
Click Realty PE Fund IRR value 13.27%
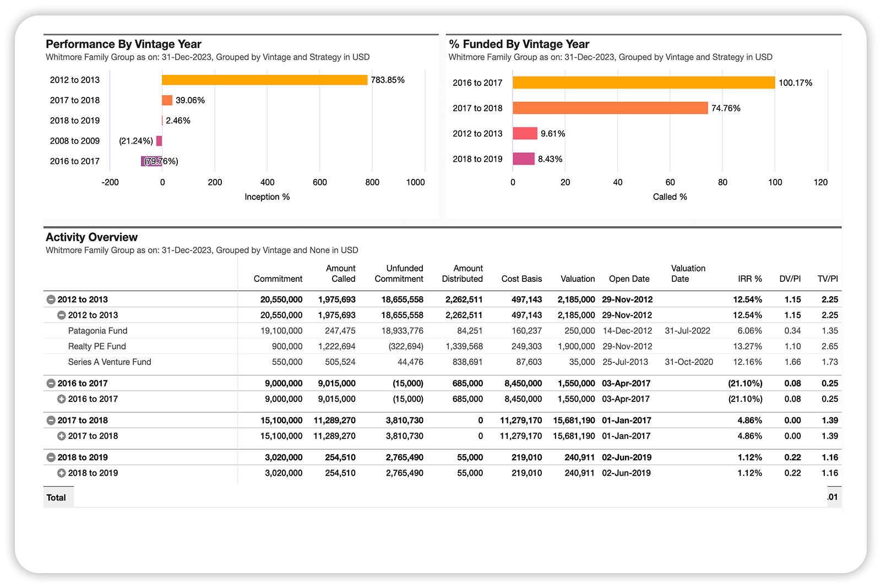point(748,346)
